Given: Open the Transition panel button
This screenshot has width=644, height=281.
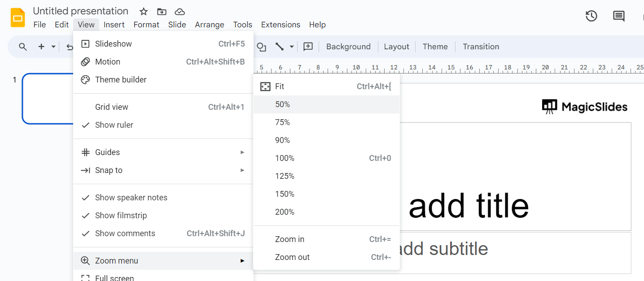Looking at the screenshot, I should pos(481,47).
